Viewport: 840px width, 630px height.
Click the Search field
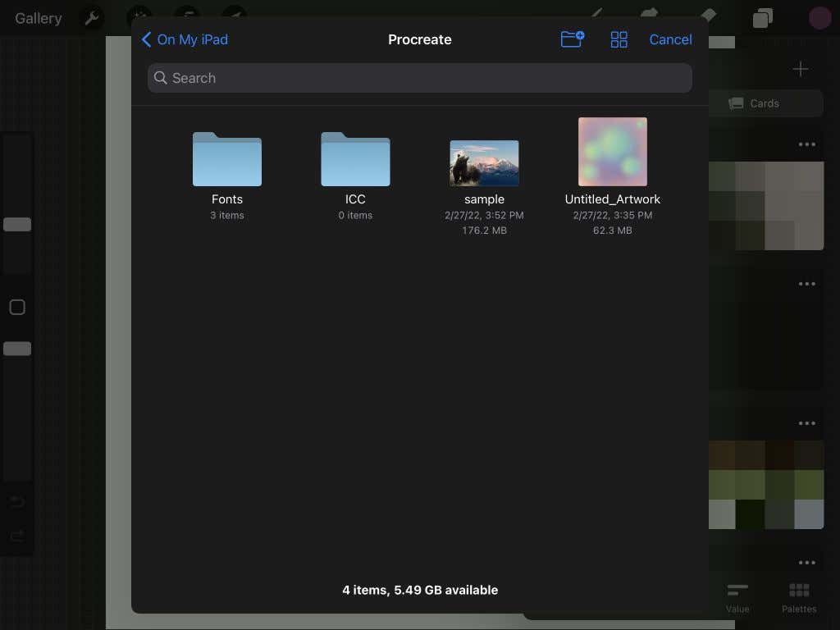tap(419, 78)
